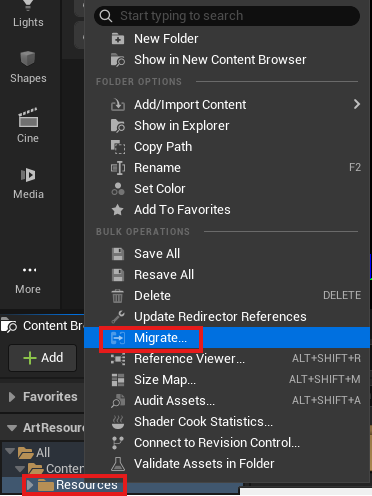Click the Update Redirector References wrench icon
Screen dimensions: 372x496
coord(118,317)
